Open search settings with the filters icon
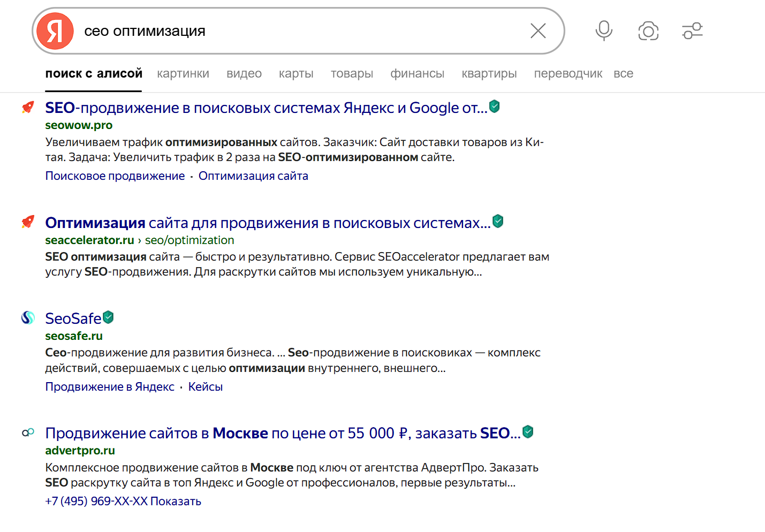This screenshot has width=765, height=532. pyautogui.click(x=692, y=31)
